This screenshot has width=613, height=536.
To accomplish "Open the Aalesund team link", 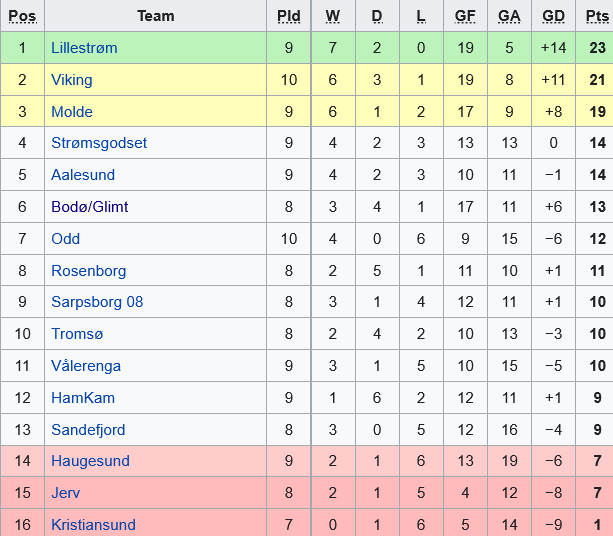I will click(83, 175).
